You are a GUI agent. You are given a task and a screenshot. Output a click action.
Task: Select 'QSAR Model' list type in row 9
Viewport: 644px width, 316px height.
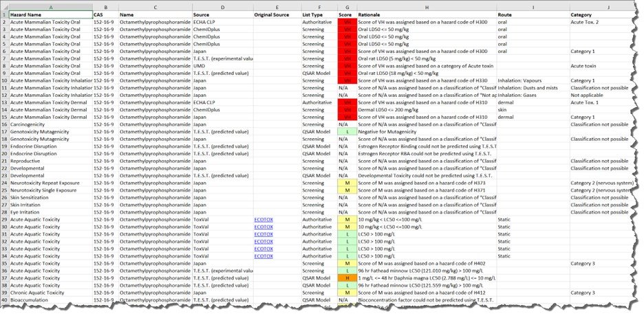[x=319, y=74]
